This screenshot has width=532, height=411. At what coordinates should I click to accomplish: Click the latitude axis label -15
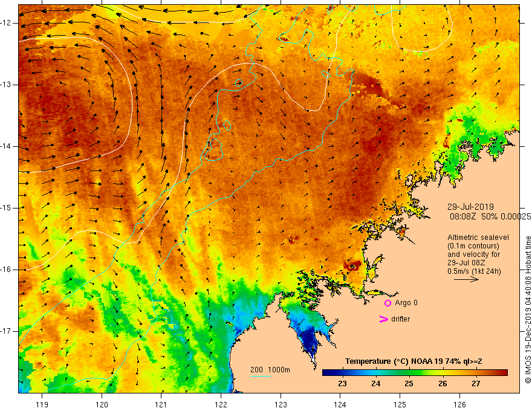tap(6, 208)
